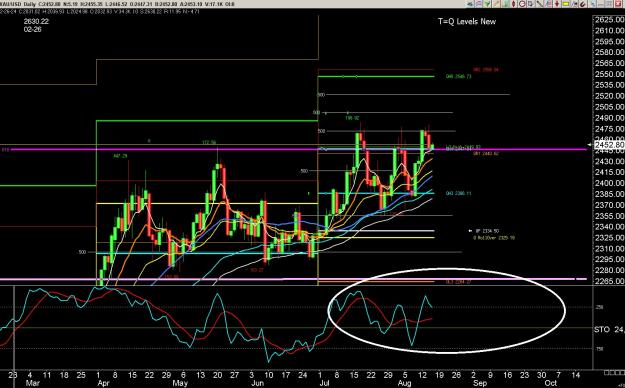Click the red vertical diamond toolbar icon
This screenshot has height=388, width=625.
513,4
